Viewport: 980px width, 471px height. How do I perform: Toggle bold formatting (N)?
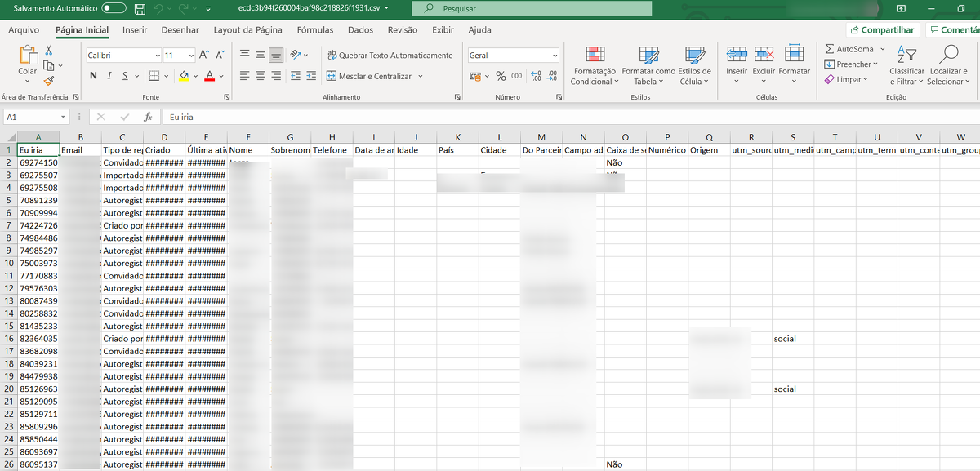click(x=94, y=76)
